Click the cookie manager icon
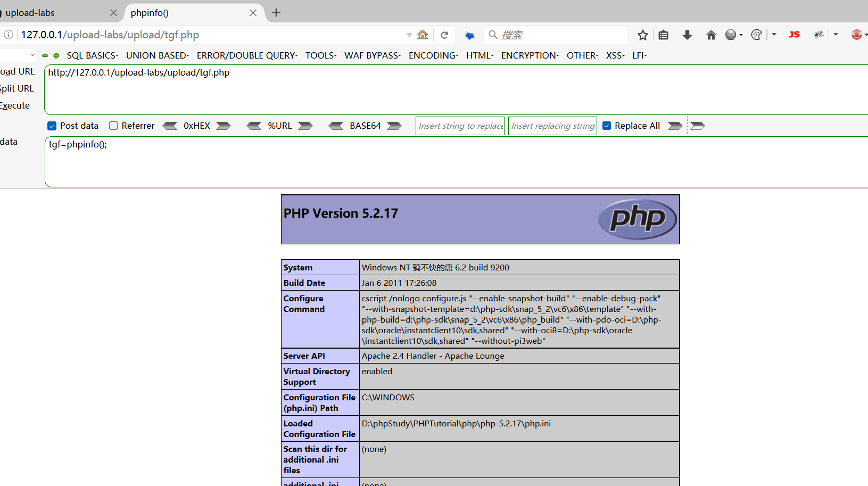868x486 pixels. [756, 35]
